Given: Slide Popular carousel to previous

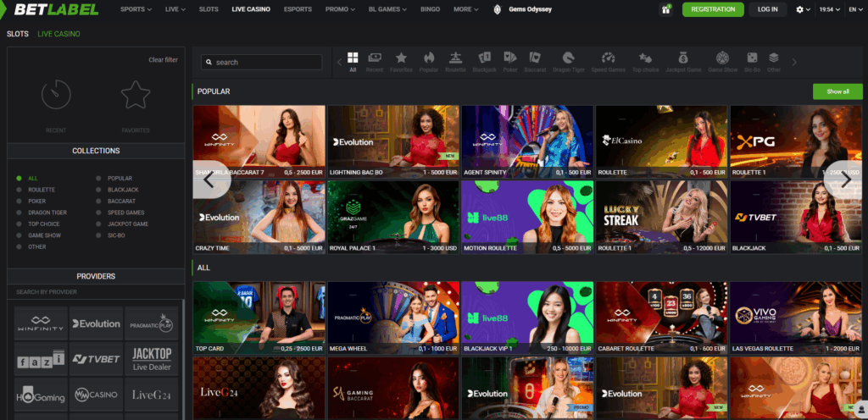Looking at the screenshot, I should click(210, 179).
